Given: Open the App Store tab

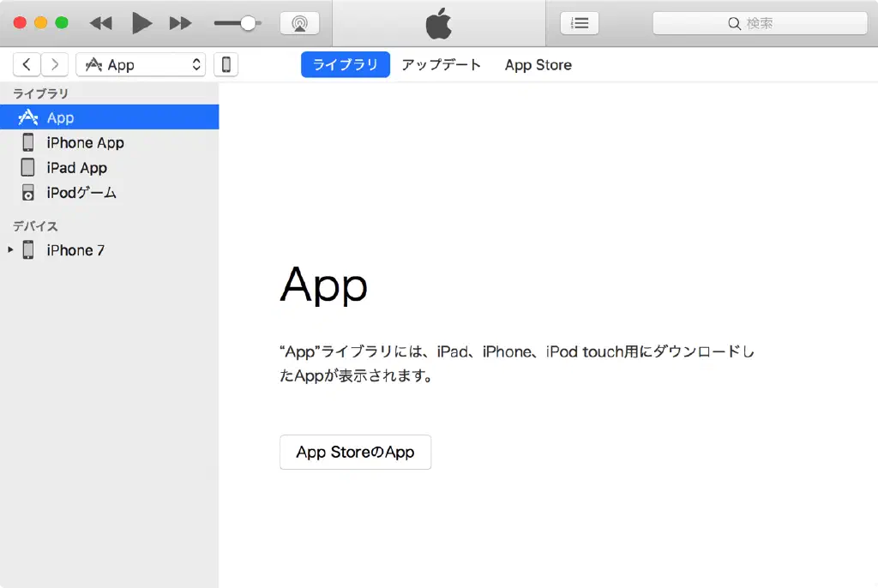Looking at the screenshot, I should [x=538, y=64].
